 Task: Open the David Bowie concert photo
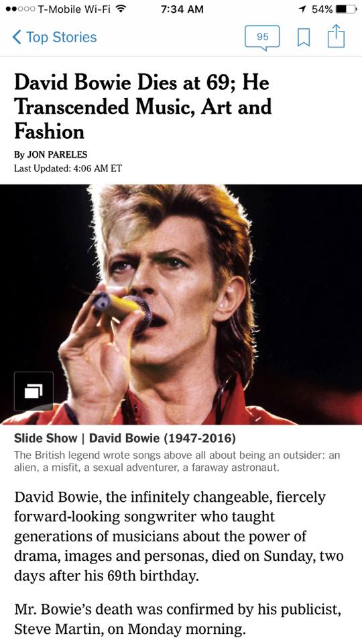(x=181, y=305)
